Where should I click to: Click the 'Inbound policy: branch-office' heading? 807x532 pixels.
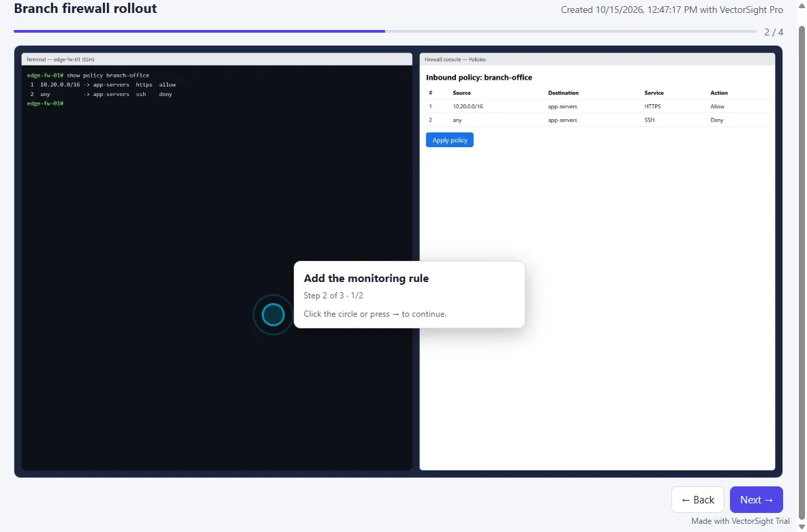(x=478, y=78)
